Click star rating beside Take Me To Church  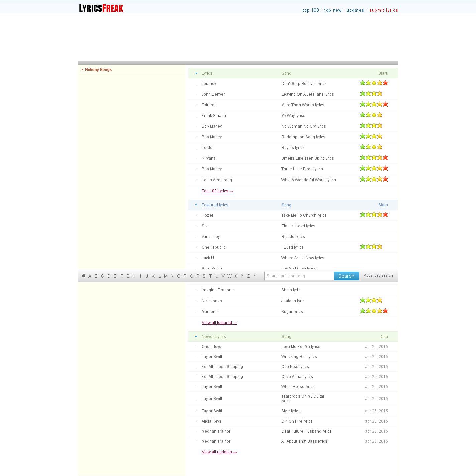click(374, 215)
